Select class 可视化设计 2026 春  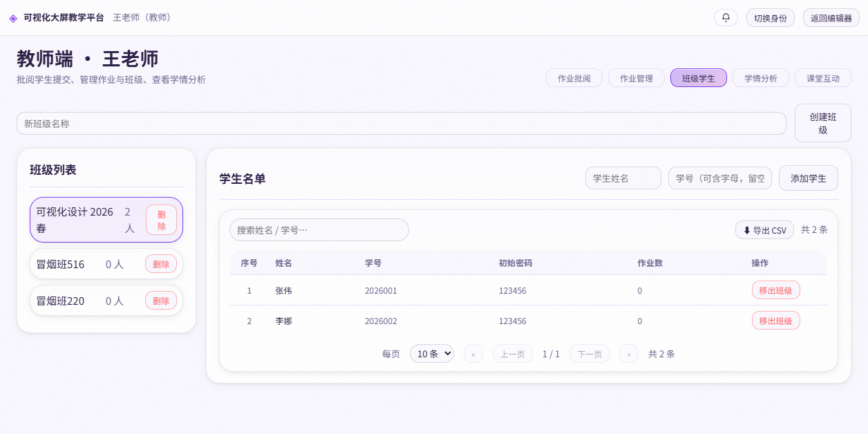click(x=106, y=220)
